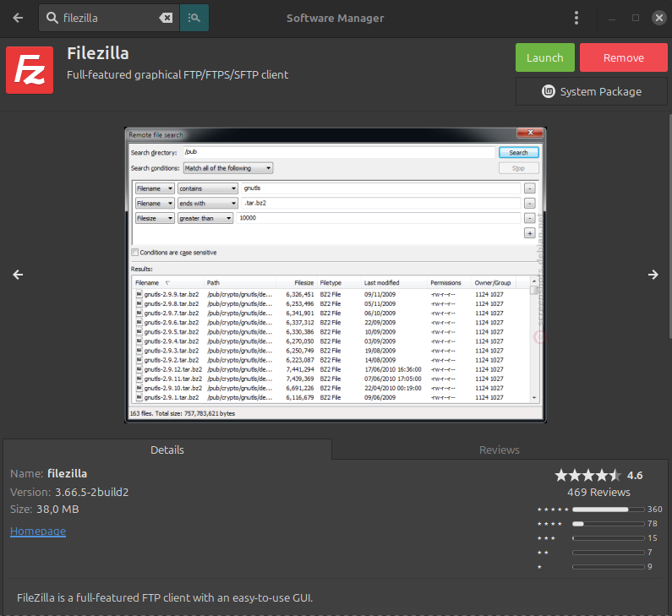
Task: Toggle the search options button
Action: (x=194, y=18)
